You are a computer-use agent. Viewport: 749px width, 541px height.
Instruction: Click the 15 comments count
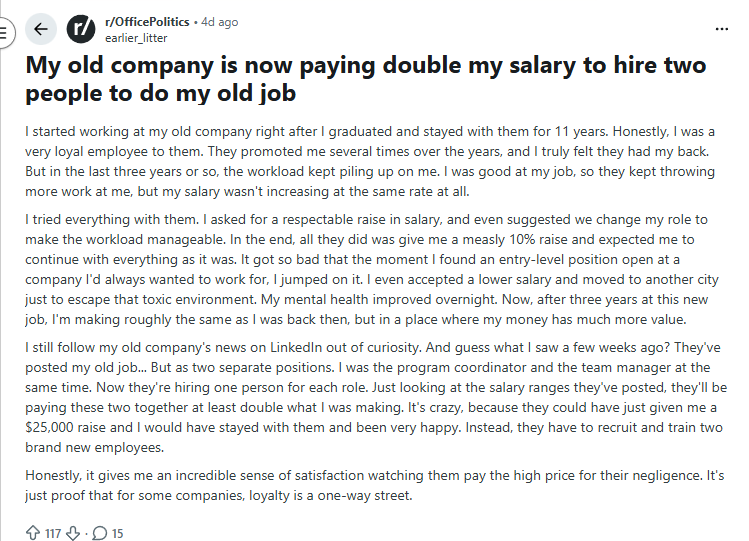click(x=117, y=533)
